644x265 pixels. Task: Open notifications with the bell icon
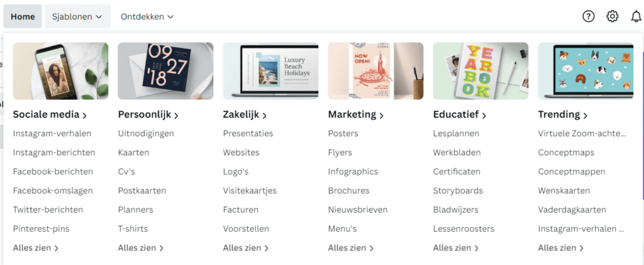[x=636, y=16]
